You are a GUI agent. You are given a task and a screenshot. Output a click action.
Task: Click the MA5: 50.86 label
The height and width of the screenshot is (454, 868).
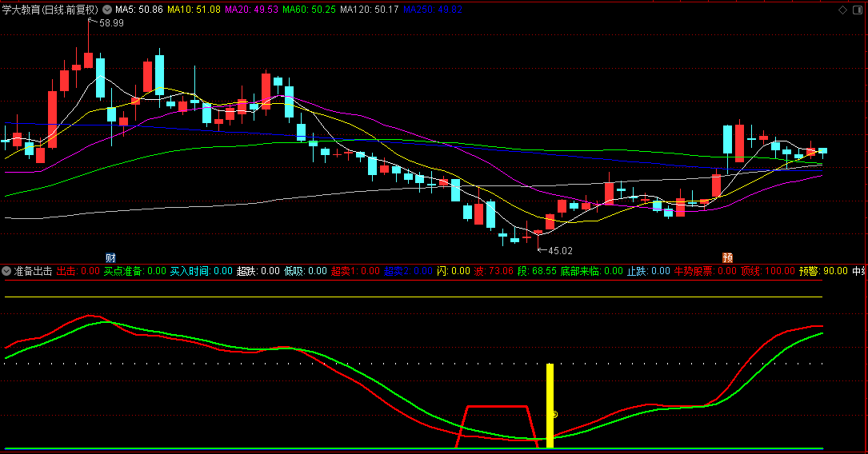pyautogui.click(x=139, y=10)
